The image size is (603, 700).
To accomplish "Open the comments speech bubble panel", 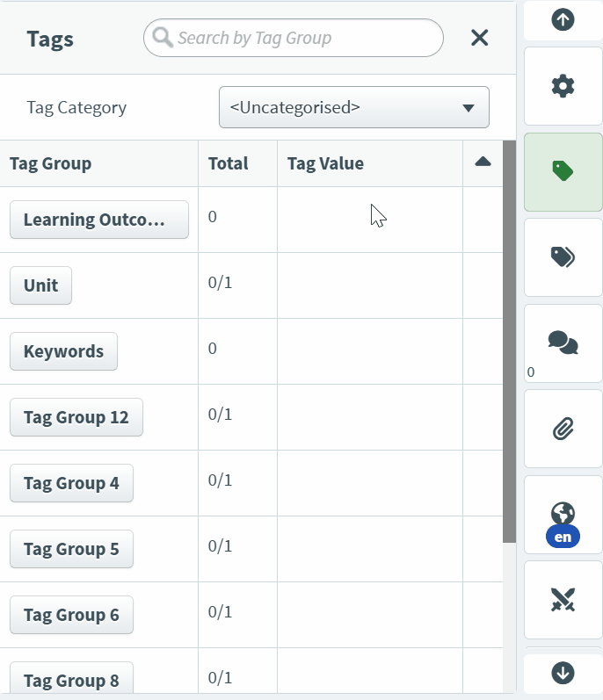I will [x=563, y=342].
